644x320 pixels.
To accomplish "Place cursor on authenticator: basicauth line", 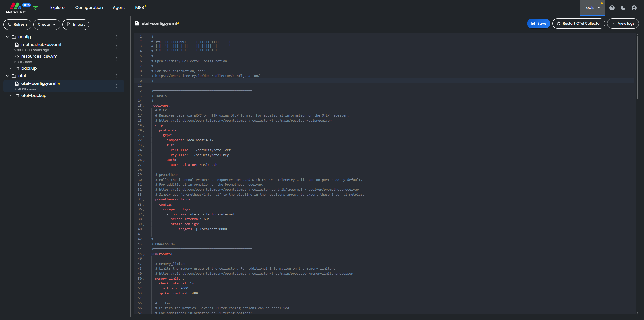I will 194,165.
